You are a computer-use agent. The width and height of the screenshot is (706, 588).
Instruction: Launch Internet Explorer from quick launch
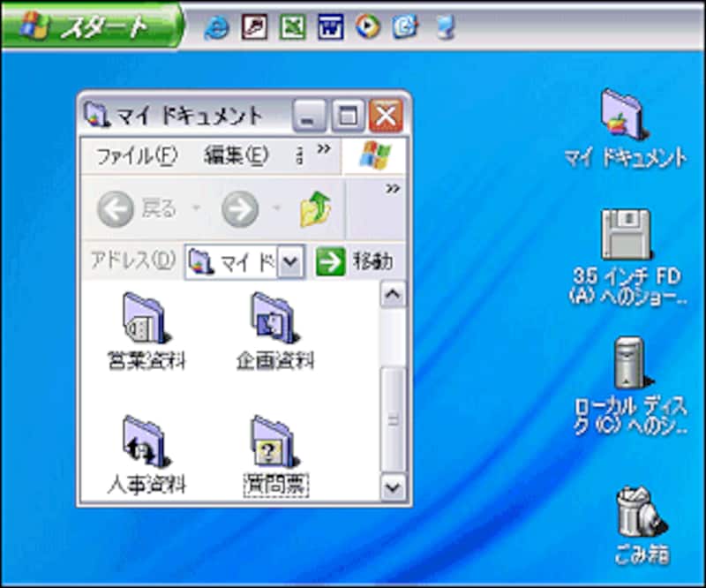[216, 28]
